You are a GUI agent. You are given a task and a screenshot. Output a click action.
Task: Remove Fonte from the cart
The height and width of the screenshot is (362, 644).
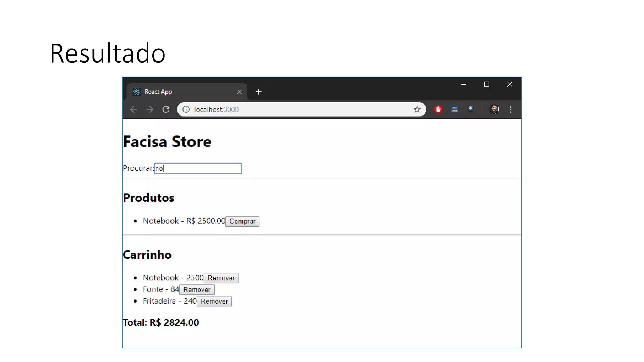(x=197, y=290)
